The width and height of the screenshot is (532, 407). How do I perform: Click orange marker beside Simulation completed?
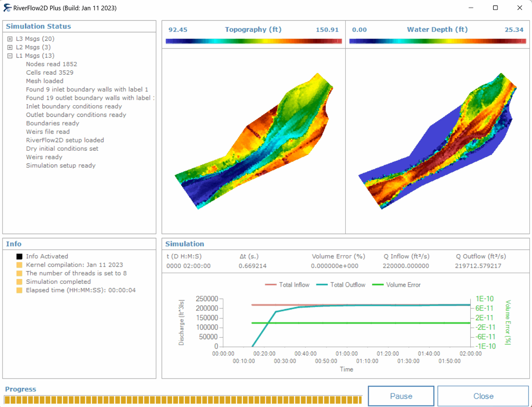pos(19,282)
